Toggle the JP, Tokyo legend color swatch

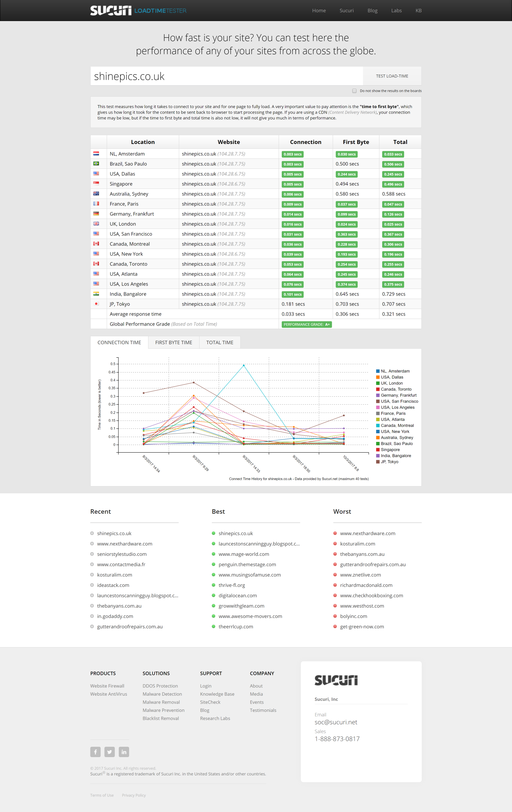(x=378, y=462)
